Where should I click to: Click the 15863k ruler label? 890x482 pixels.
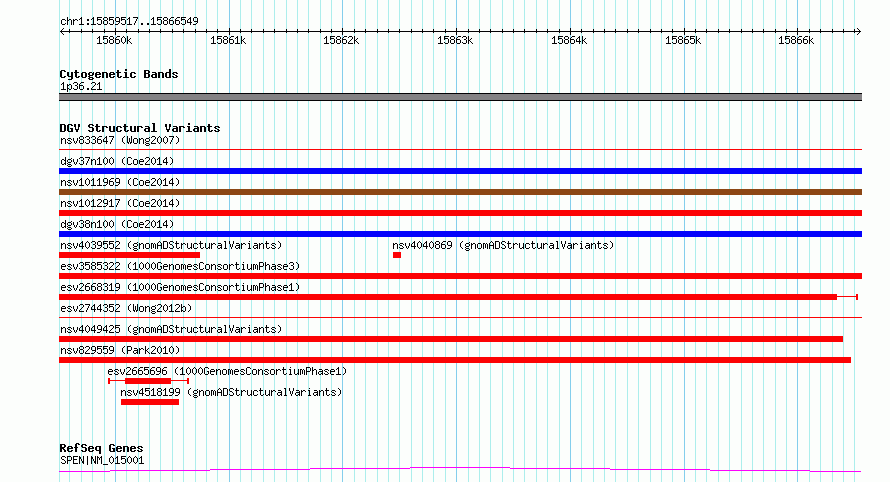coord(455,40)
